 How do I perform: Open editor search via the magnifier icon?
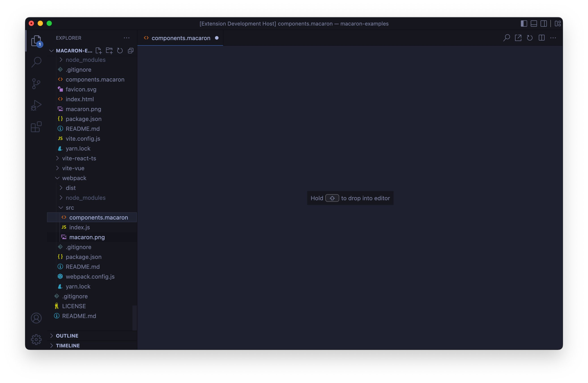coord(506,38)
